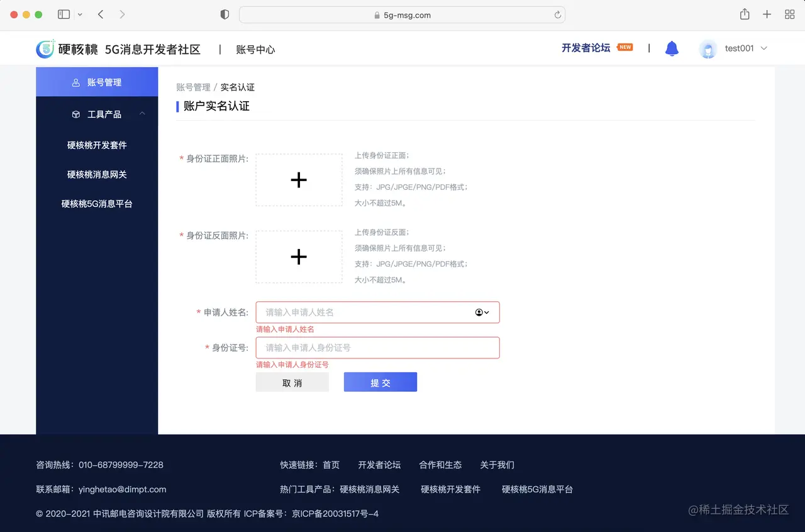This screenshot has width=805, height=532.
Task: Click 账号管理 breadcrumb link
Action: click(193, 87)
